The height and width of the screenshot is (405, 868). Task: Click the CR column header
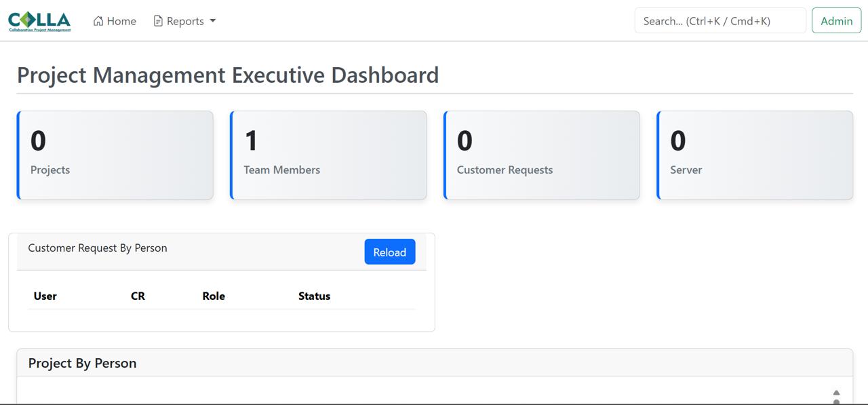(x=138, y=296)
